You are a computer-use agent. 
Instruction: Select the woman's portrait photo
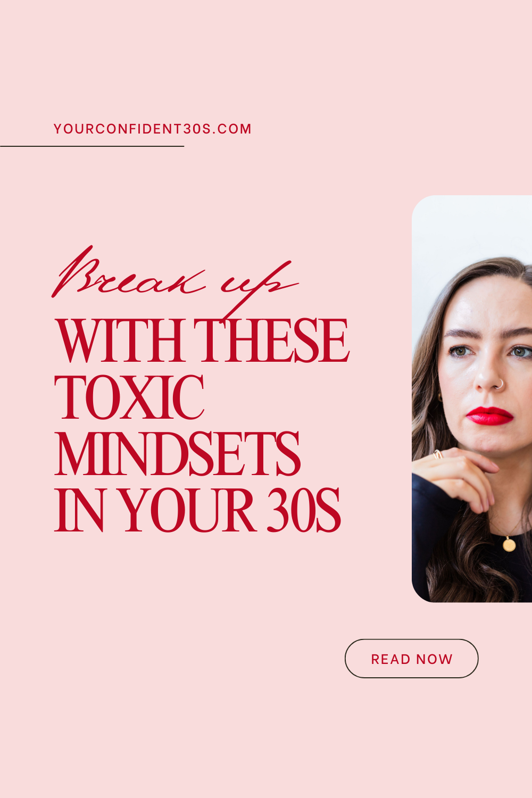point(472,398)
